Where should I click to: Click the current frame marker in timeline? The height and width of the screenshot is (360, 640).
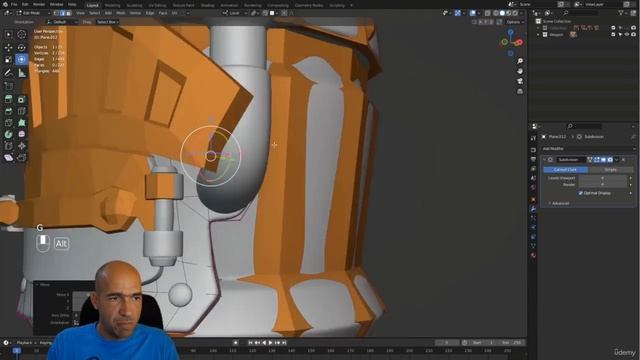16,350
